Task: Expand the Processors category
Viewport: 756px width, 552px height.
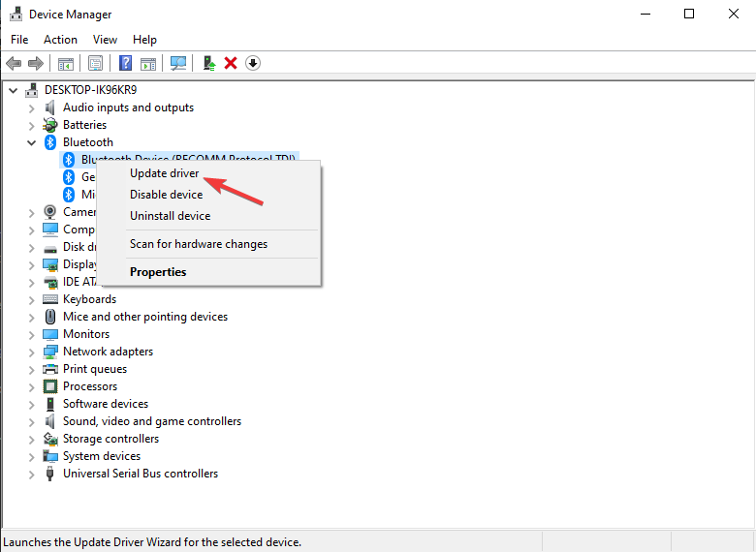Action: 31,387
